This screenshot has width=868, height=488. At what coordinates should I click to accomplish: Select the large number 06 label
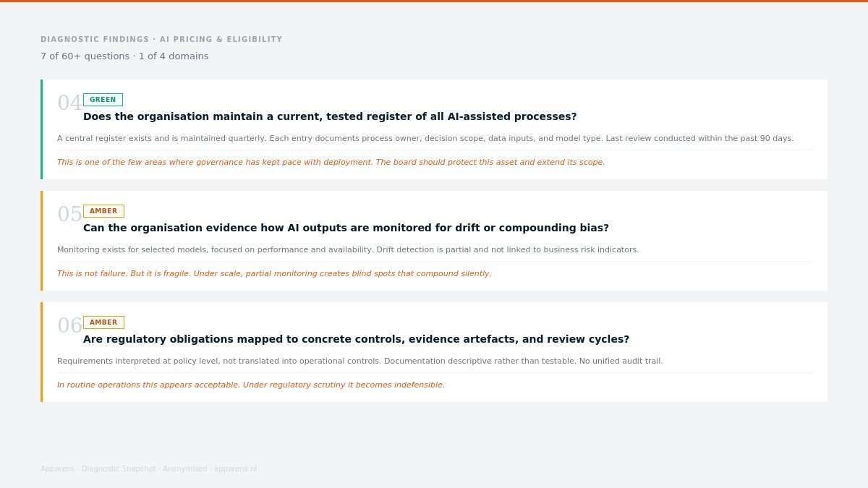[69, 325]
